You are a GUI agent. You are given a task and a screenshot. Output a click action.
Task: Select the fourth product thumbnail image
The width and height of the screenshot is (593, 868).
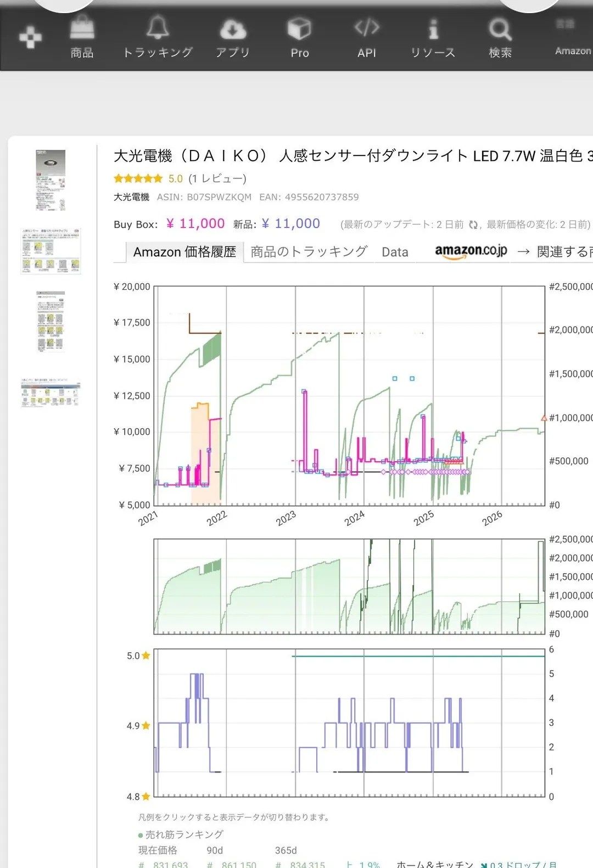[51, 392]
